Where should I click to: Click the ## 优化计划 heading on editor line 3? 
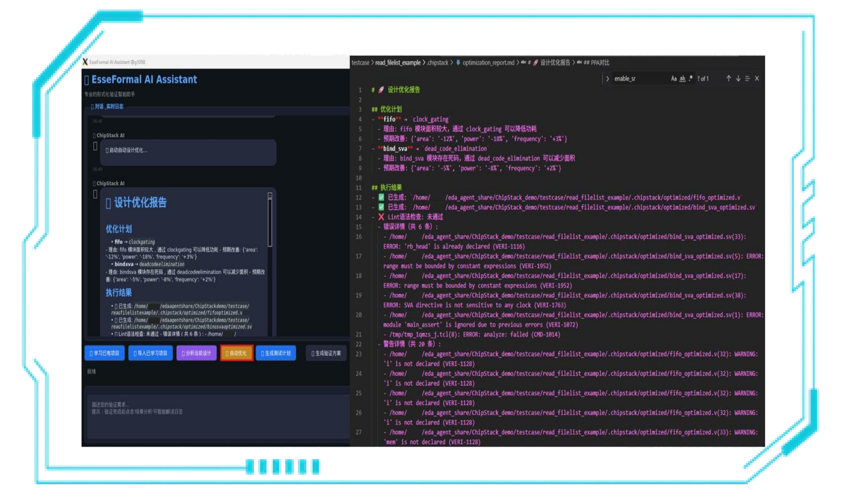387,109
